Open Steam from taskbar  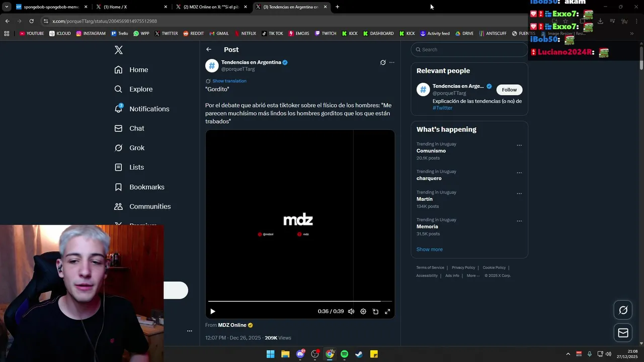(x=359, y=354)
